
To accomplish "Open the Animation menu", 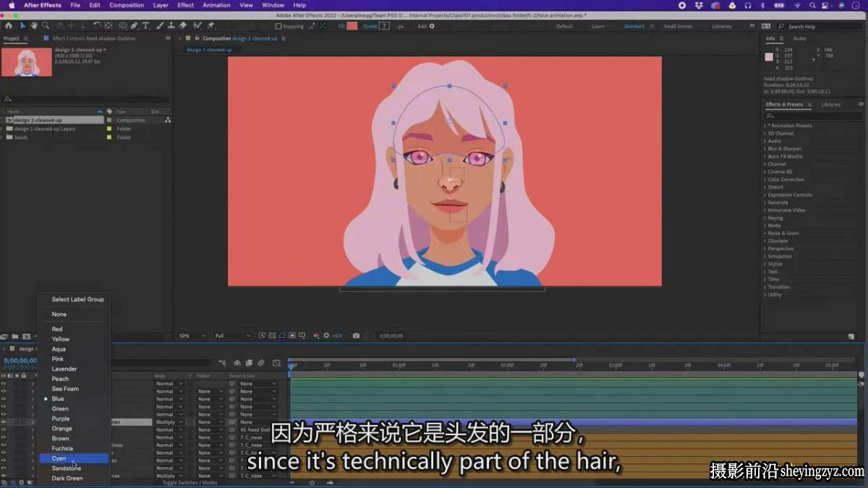I will pos(216,5).
